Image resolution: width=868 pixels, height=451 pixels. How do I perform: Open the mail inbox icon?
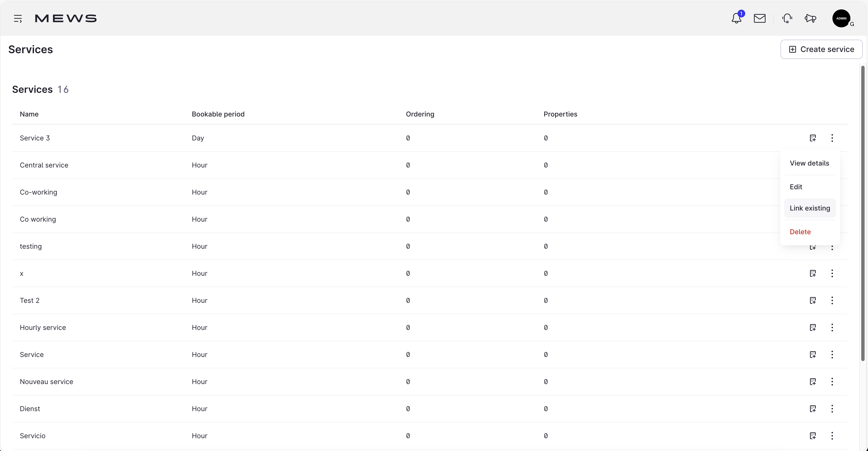click(759, 18)
